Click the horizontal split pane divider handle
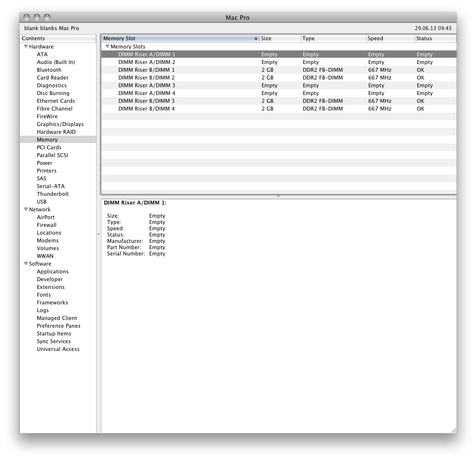 (x=279, y=196)
